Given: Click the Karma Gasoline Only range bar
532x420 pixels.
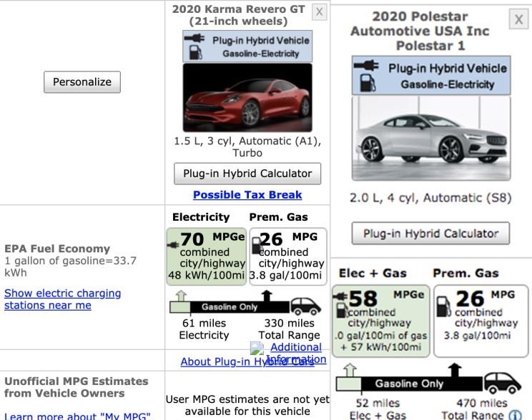Looking at the screenshot, I should tap(240, 307).
